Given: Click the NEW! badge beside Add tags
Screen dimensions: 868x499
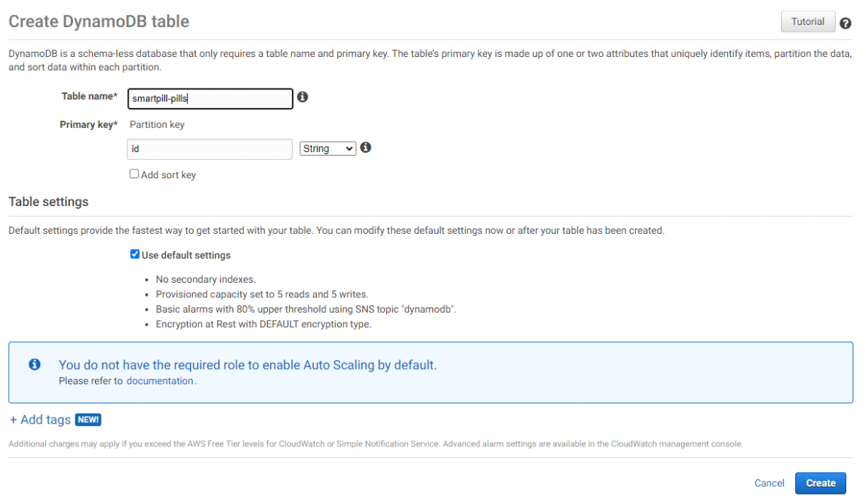Looking at the screenshot, I should coord(88,420).
